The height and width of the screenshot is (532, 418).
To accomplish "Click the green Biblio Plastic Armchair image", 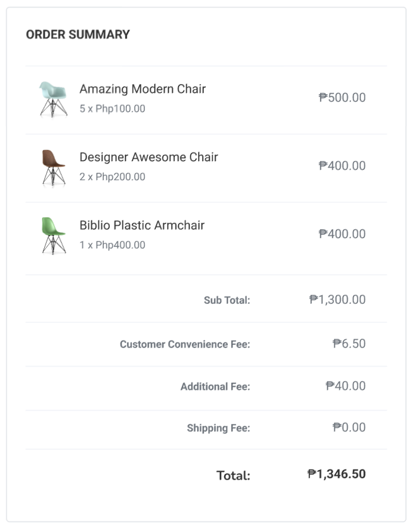I will (53, 235).
